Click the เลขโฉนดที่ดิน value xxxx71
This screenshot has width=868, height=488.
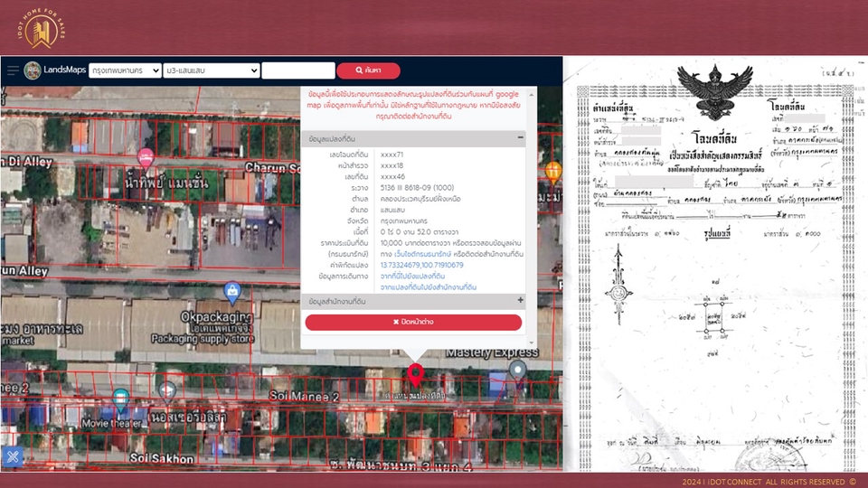click(392, 155)
